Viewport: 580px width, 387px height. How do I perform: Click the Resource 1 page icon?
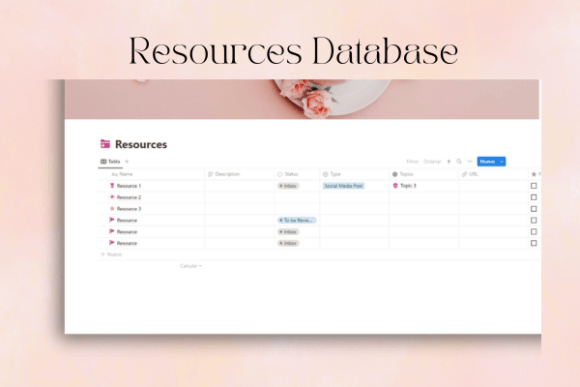112,186
